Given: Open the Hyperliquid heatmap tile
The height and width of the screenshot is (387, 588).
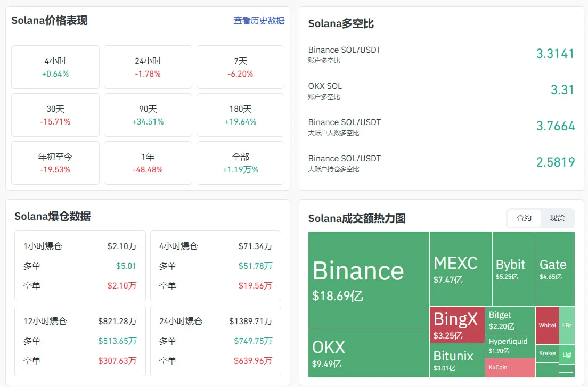Looking at the screenshot, I should 510,346.
